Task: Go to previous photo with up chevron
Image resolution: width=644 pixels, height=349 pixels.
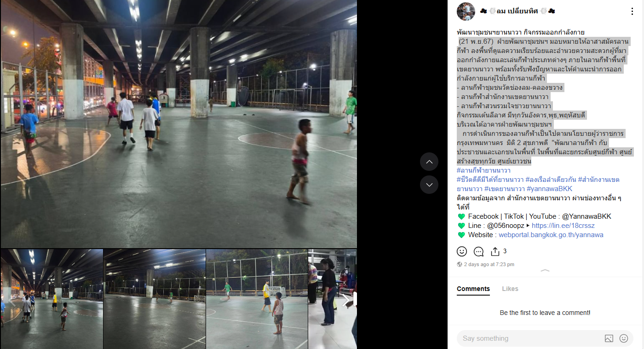Action: point(429,162)
